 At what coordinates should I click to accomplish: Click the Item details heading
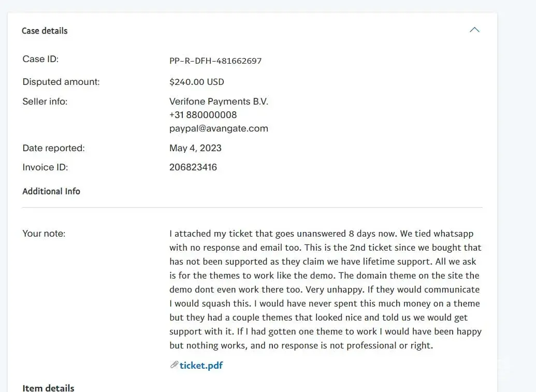tap(48, 388)
